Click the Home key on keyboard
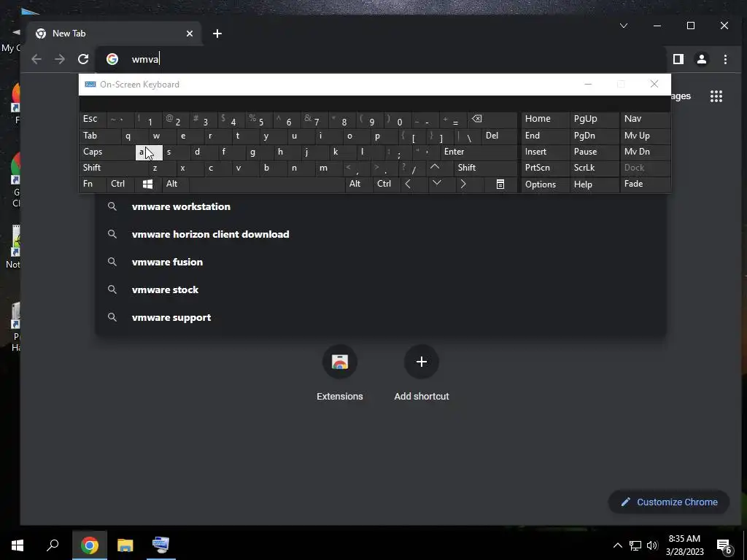747x560 pixels. point(545,119)
